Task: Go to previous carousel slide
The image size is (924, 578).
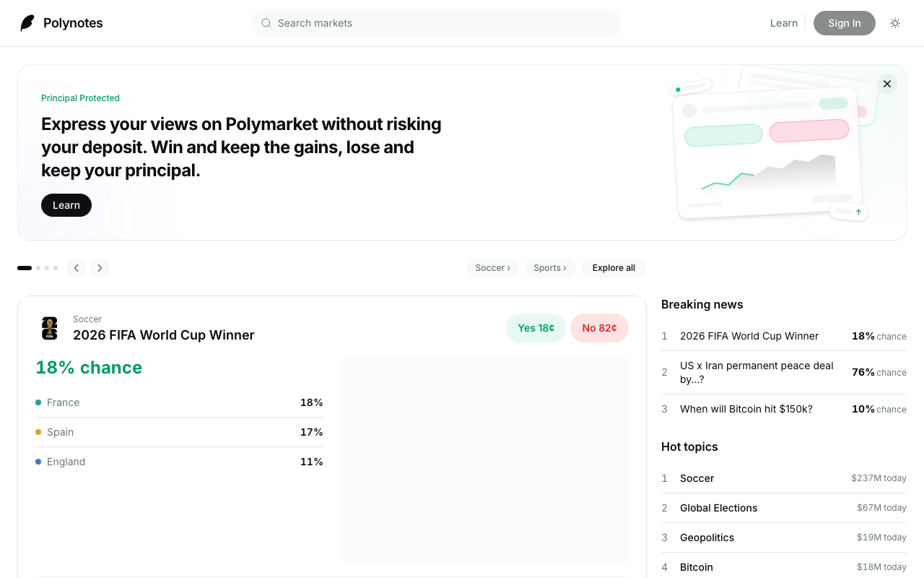Action: coord(77,268)
